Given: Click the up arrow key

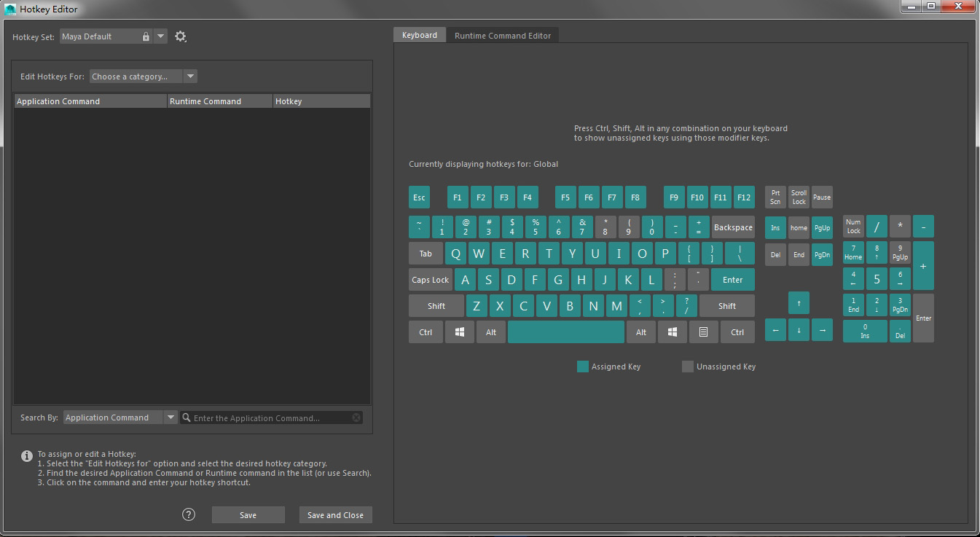Looking at the screenshot, I should (x=799, y=302).
